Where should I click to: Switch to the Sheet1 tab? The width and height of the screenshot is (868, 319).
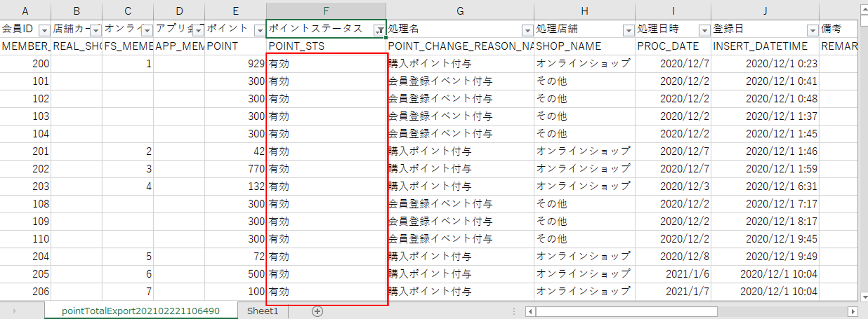click(262, 311)
